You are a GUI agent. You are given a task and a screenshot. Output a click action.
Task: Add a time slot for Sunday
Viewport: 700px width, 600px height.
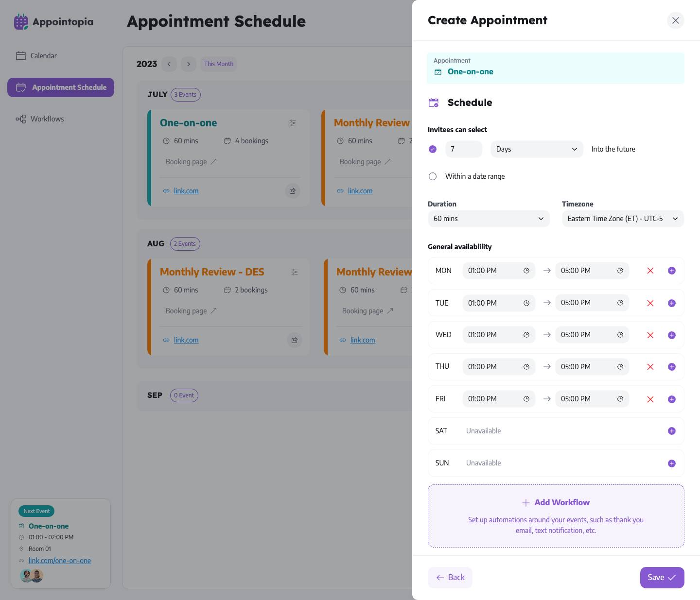coord(671,463)
